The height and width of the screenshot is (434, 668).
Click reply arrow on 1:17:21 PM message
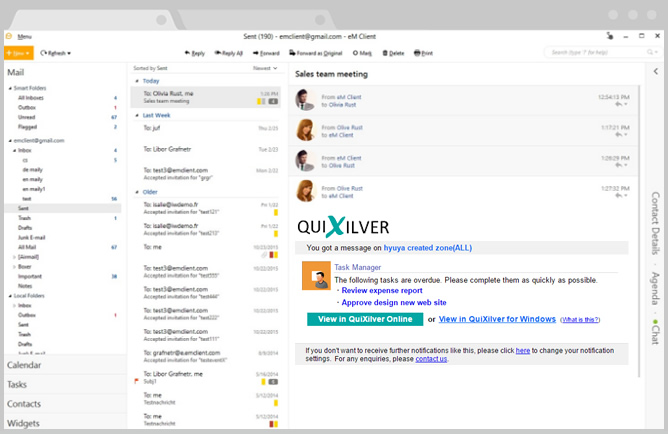pyautogui.click(x=618, y=135)
